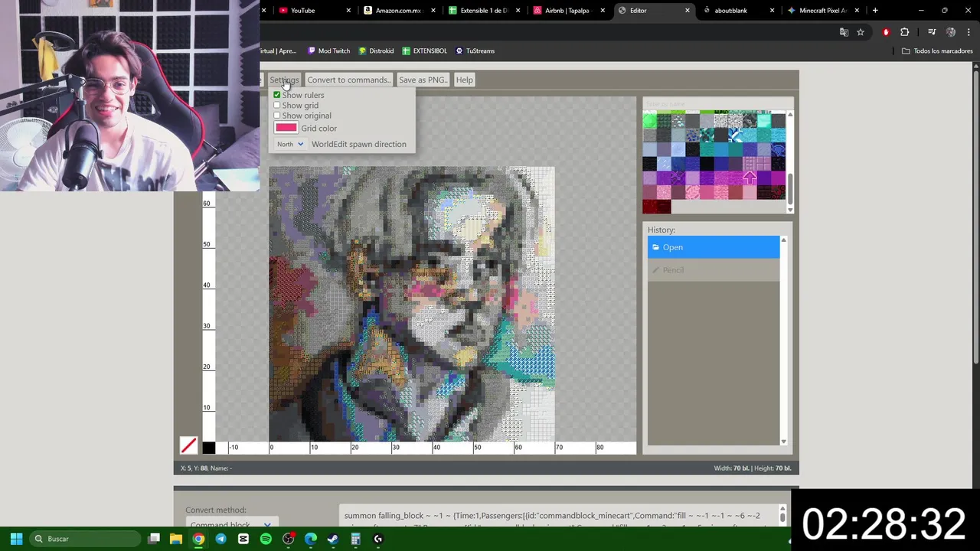Open Steam from the taskbar
This screenshot has height=551, width=980.
point(333,539)
